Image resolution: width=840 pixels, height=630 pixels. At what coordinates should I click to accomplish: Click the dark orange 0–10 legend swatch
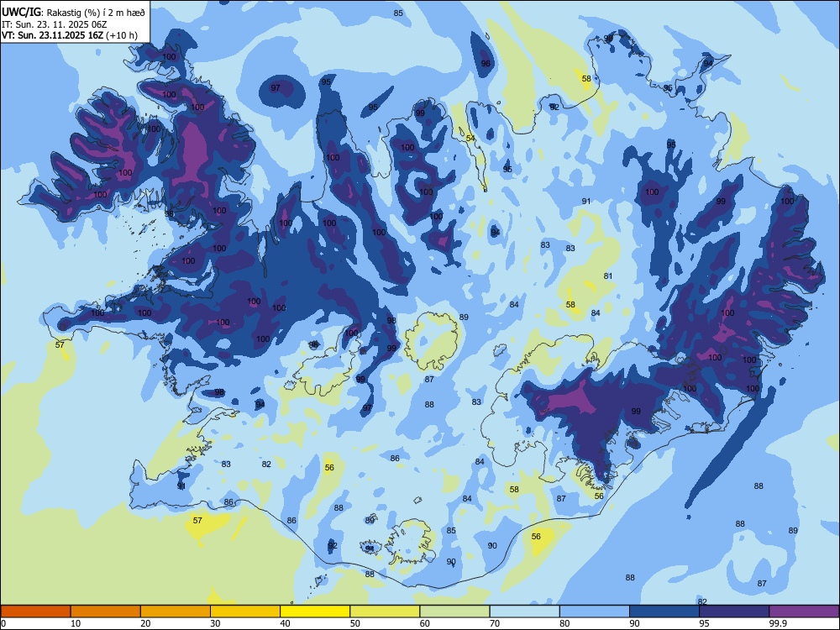point(35,612)
